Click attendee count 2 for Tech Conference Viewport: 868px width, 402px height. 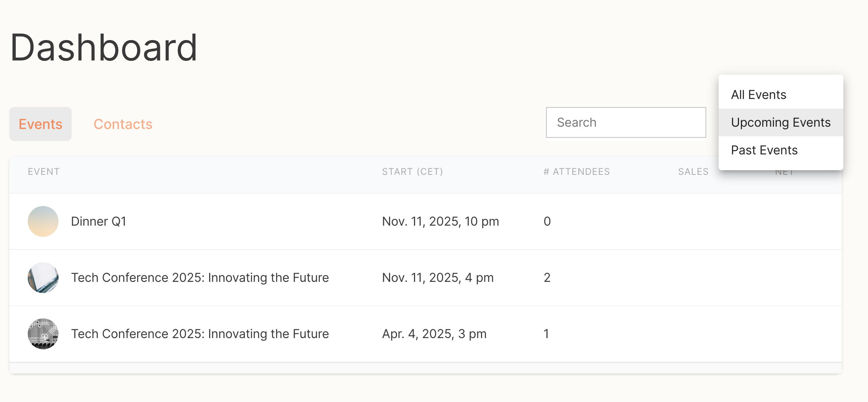547,278
